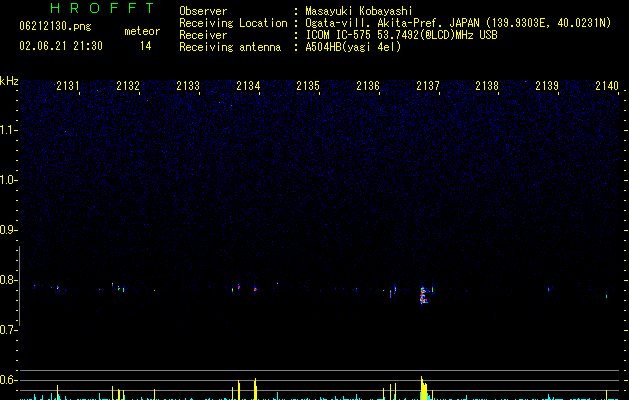This screenshot has height=400, width=629.
Task: Click the antenna A504HB(yagi 4el) text
Action: tap(353, 47)
